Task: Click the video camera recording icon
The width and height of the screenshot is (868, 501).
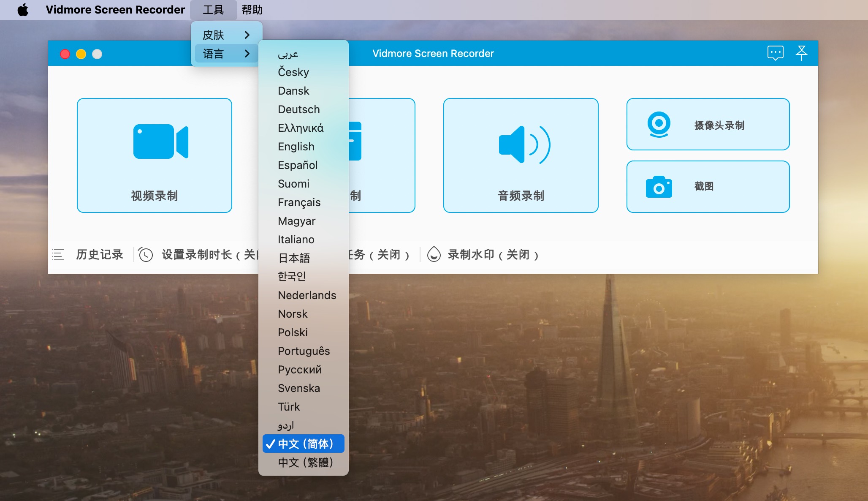Action: [160, 142]
